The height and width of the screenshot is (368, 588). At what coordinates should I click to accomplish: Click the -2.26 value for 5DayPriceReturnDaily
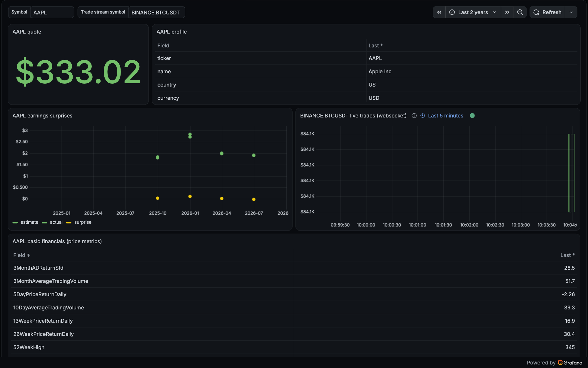pyautogui.click(x=568, y=294)
